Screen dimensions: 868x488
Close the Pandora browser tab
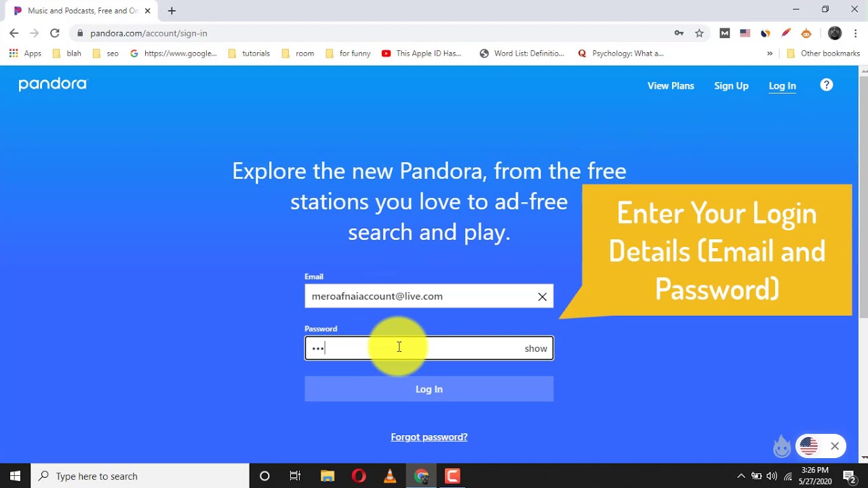coord(147,11)
